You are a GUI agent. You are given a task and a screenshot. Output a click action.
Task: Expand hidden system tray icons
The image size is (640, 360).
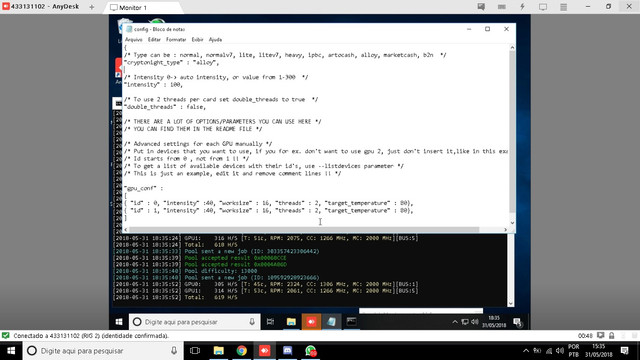coord(526,351)
